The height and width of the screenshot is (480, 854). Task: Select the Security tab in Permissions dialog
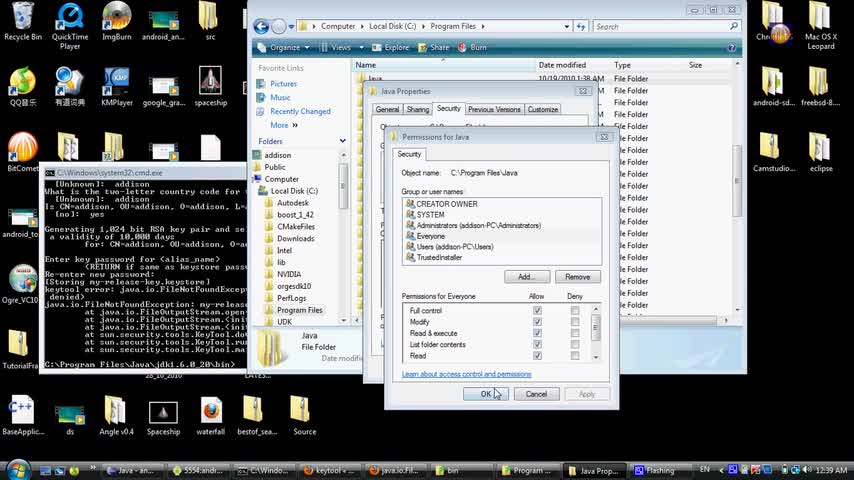tap(409, 154)
